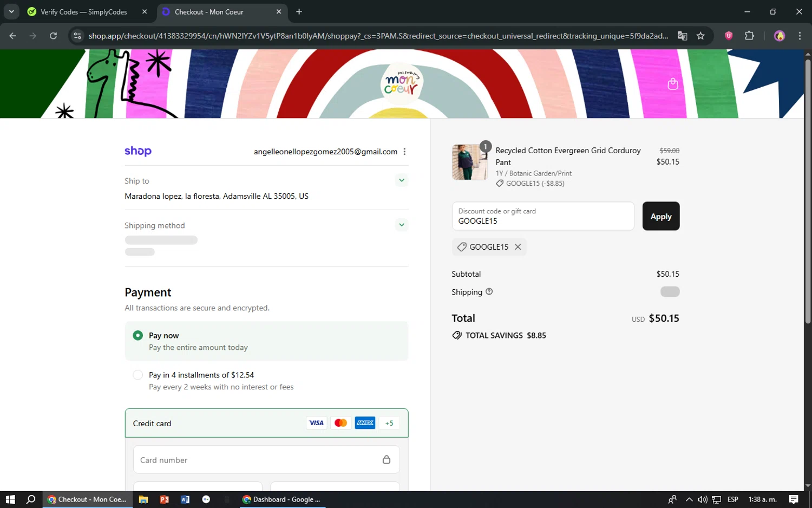Open PowerPoint from the taskbar
Viewport: 812px width, 508px height.
point(164,499)
